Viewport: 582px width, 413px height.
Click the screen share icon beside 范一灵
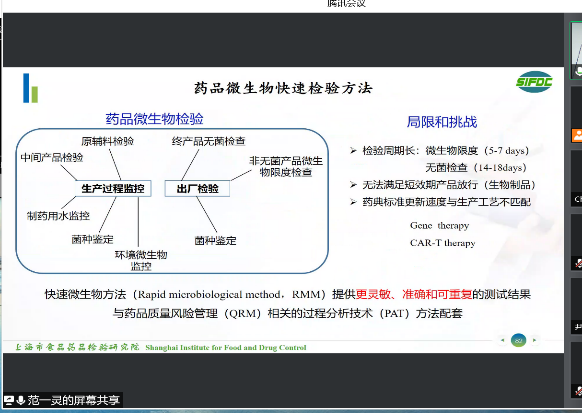point(9,400)
